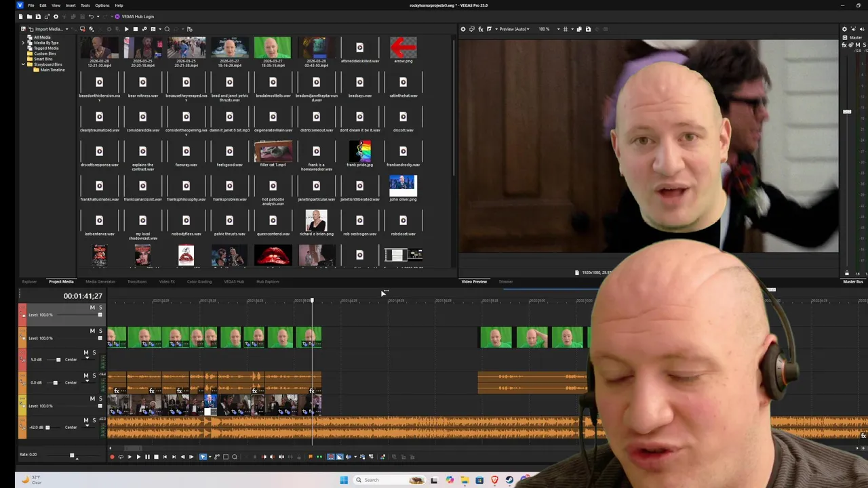Go to end of timeline
This screenshot has height=488, width=868.
coord(174,457)
